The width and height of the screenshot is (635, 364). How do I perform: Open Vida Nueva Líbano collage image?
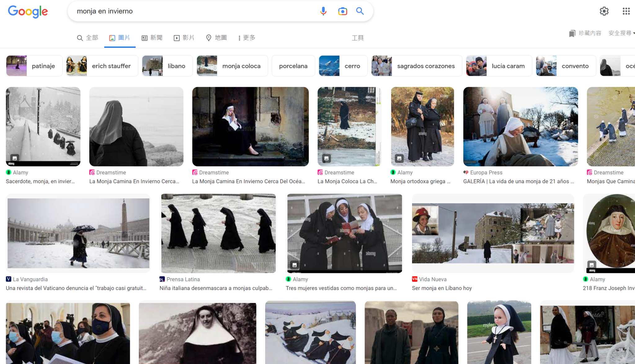click(493, 233)
